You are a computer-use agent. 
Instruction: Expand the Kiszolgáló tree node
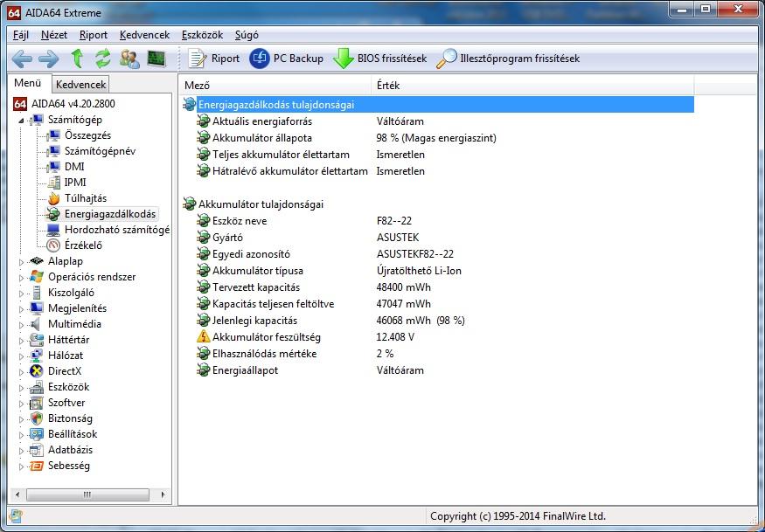(21, 294)
